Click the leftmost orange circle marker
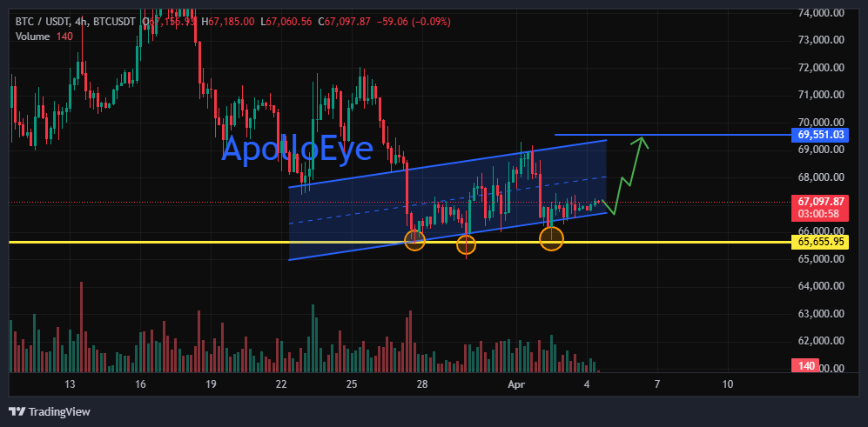 (414, 240)
